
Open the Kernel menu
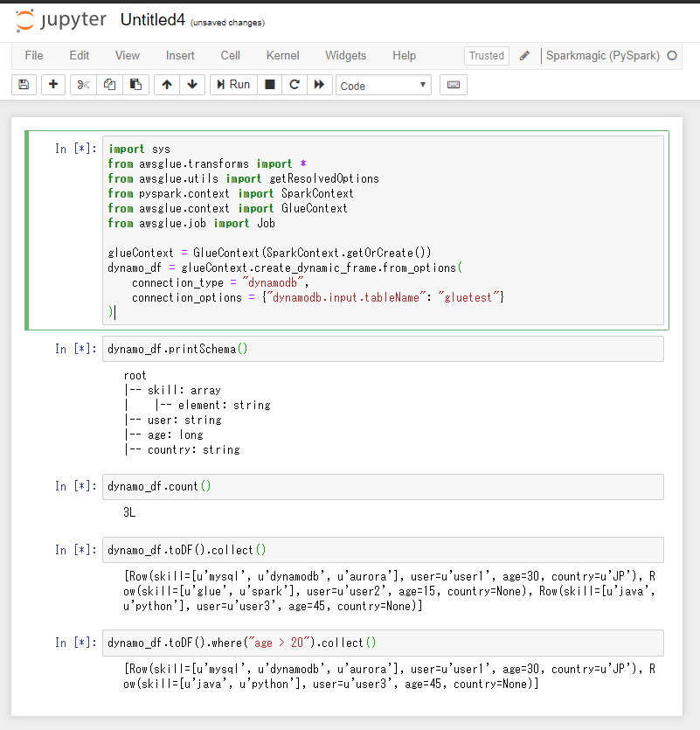[x=282, y=55]
